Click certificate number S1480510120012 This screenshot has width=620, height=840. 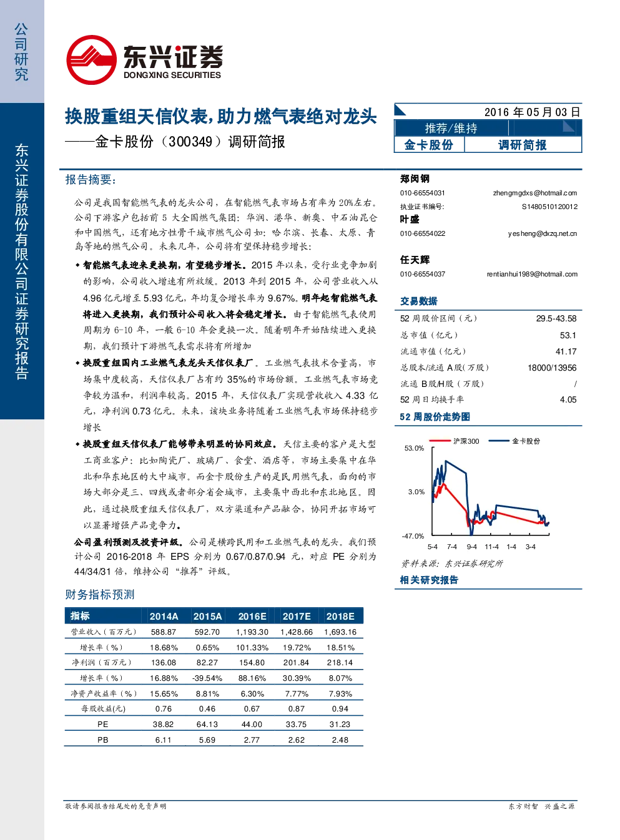point(549,207)
